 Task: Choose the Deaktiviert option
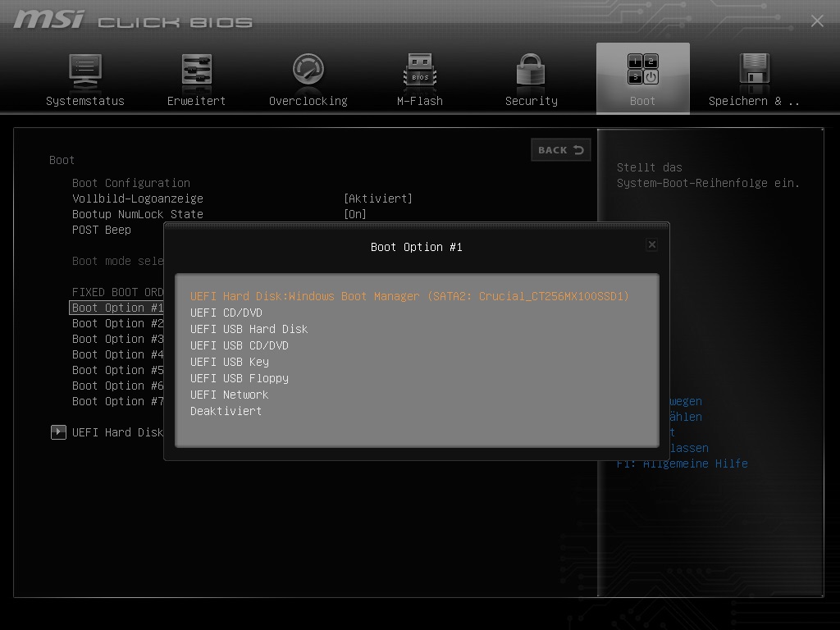[x=226, y=411]
